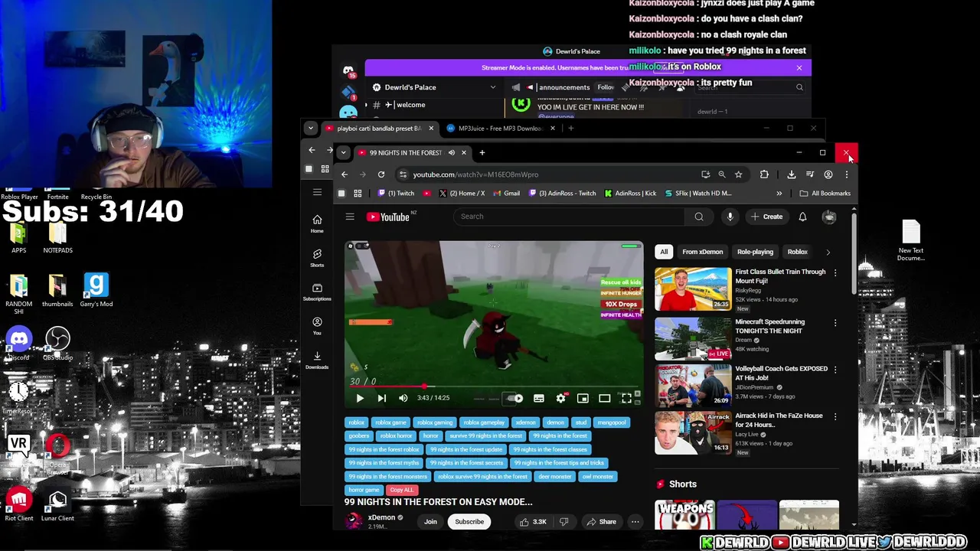Toggle theater mode in player

604,398
